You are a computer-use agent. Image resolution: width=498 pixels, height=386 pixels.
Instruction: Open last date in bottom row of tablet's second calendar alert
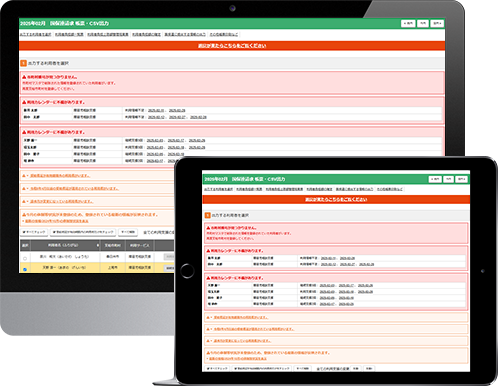tap(346, 304)
